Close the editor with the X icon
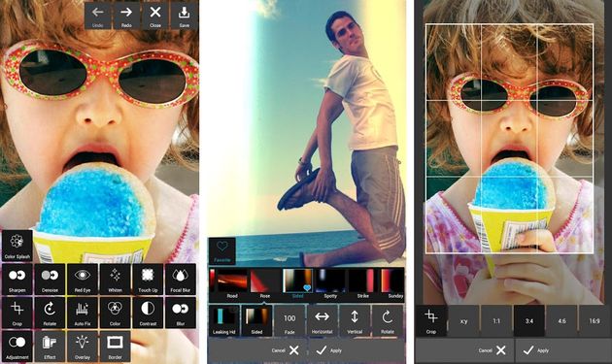 pos(155,16)
